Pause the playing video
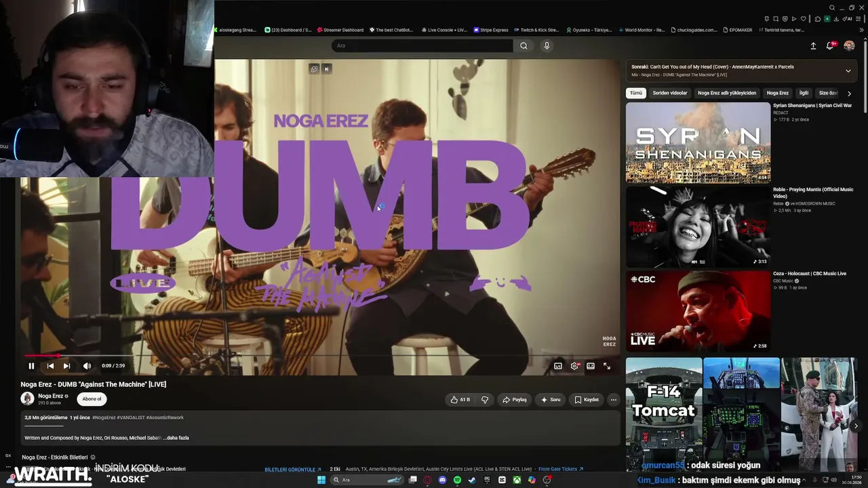The height and width of the screenshot is (488, 868). click(31, 366)
